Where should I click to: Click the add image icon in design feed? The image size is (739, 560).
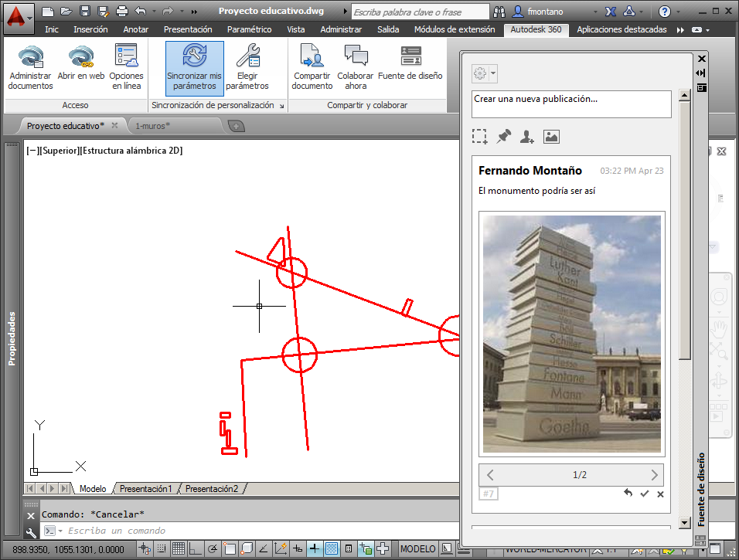pos(551,137)
